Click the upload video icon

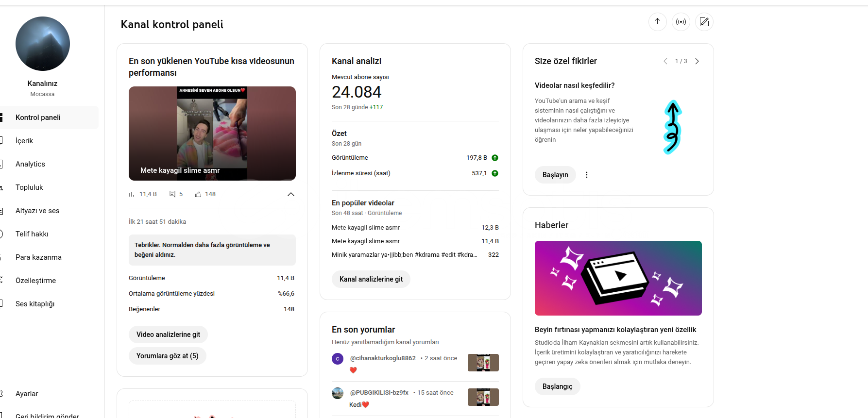coord(657,22)
